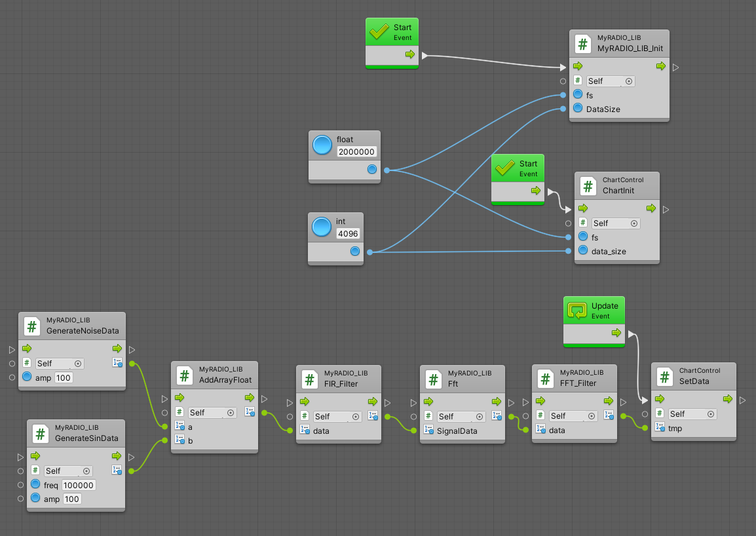The height and width of the screenshot is (536, 756).
Task: Click the # icon on the MyRADIO_LIB_Init node
Action: (x=583, y=44)
